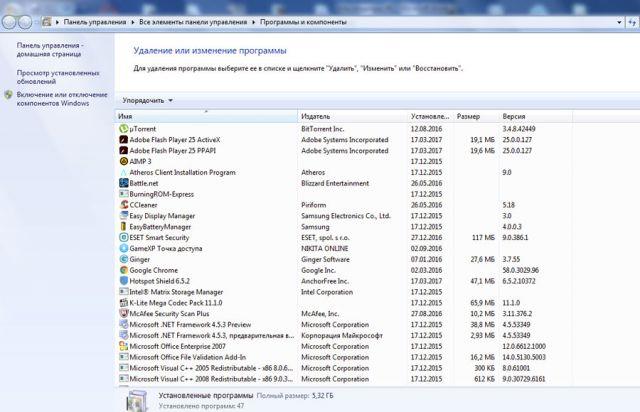Click the µTorrent program icon
The height and width of the screenshot is (412, 640).
click(x=123, y=129)
